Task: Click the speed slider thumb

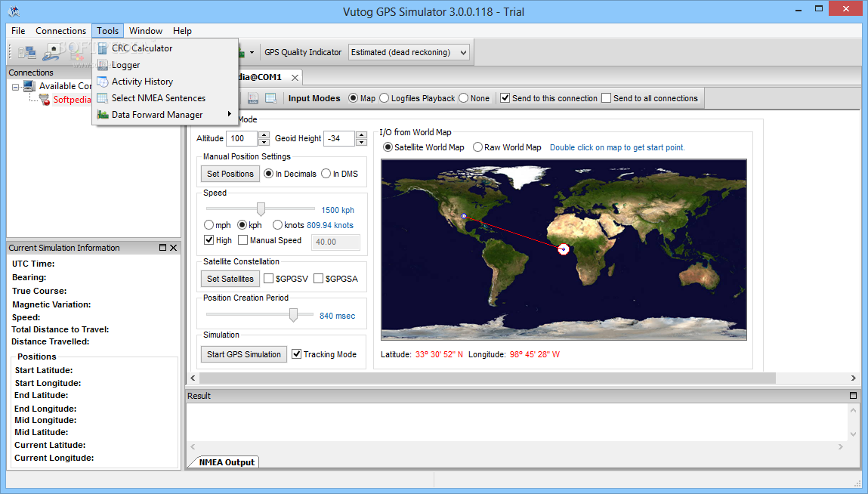Action: [x=261, y=208]
